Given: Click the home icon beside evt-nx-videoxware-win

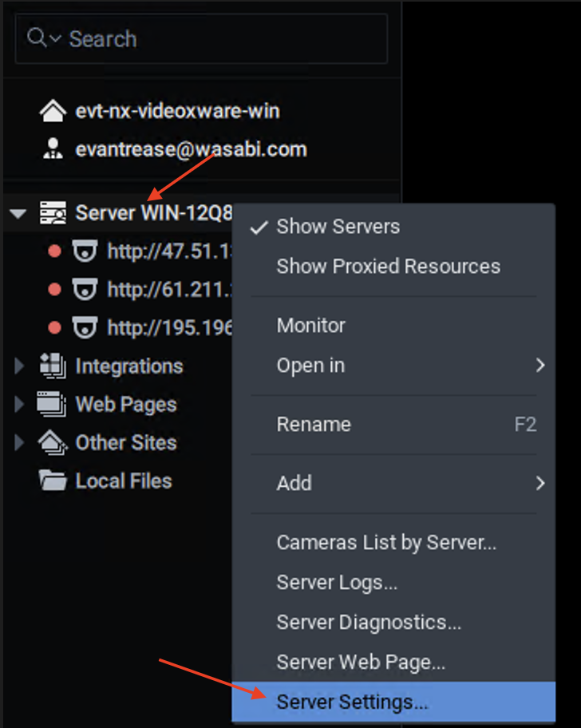Looking at the screenshot, I should pos(53,111).
